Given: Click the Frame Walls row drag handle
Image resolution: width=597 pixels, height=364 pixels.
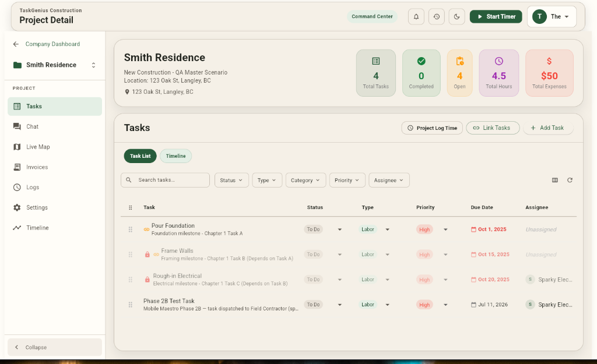Looking at the screenshot, I should tap(130, 255).
